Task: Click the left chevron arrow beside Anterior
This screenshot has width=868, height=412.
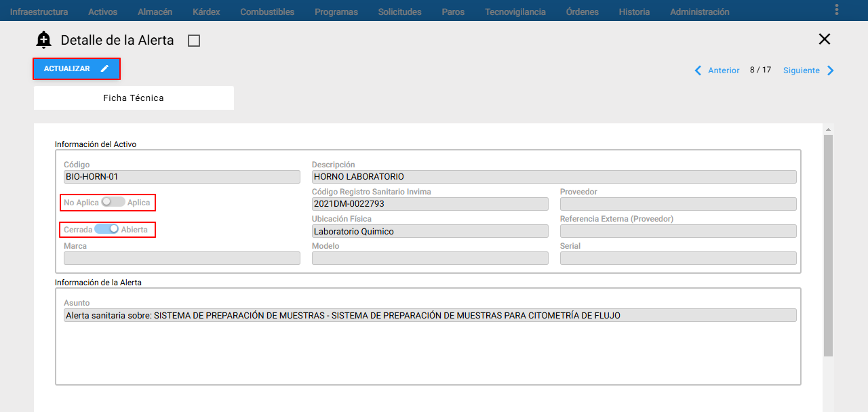Action: [x=698, y=70]
